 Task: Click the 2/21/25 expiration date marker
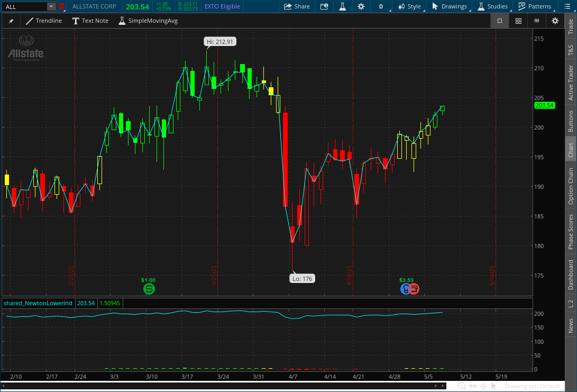pos(71,275)
